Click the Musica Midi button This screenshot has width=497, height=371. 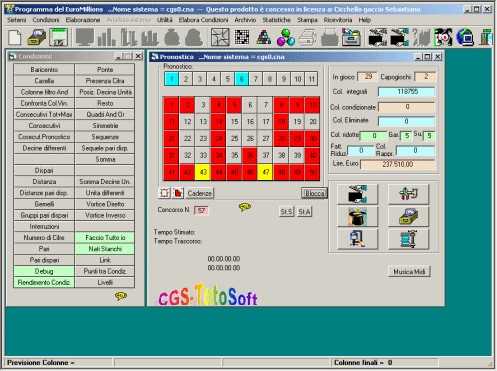click(409, 272)
